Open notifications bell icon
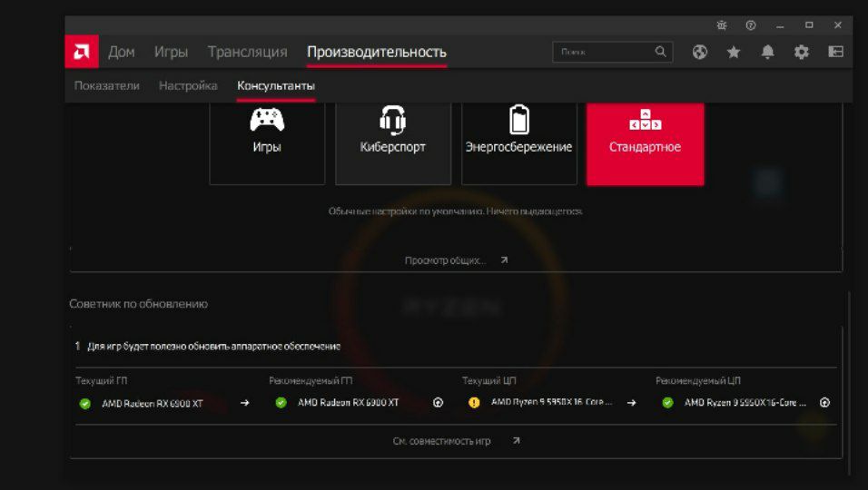Image resolution: width=868 pixels, height=490 pixels. (767, 52)
